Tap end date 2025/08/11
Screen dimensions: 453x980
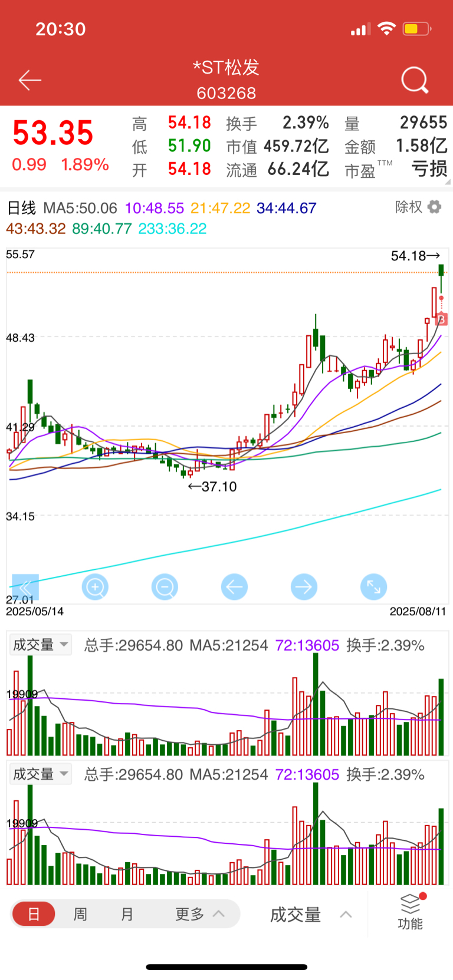(418, 612)
